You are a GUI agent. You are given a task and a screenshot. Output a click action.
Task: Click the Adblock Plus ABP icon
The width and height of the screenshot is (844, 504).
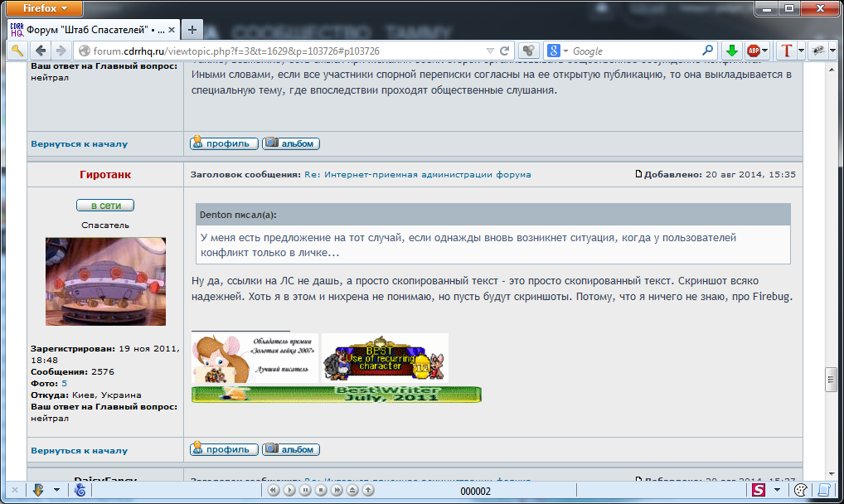tap(754, 51)
